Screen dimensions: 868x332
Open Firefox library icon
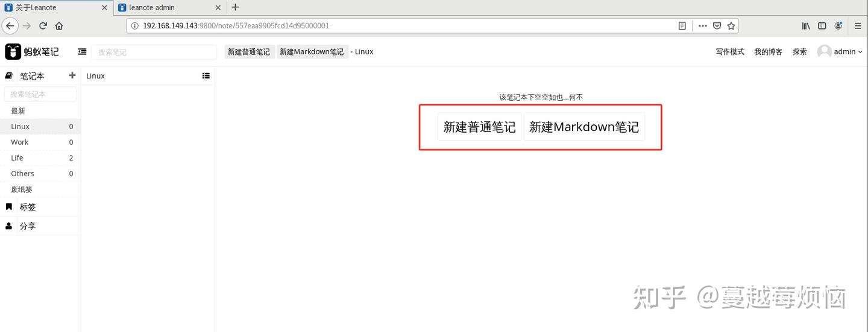(x=806, y=26)
